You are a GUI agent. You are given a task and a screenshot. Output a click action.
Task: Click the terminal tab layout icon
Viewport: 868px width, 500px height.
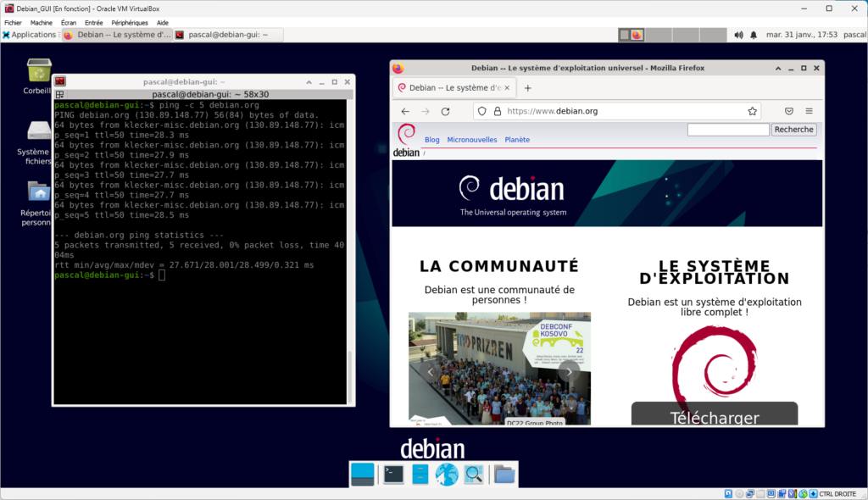[60, 95]
